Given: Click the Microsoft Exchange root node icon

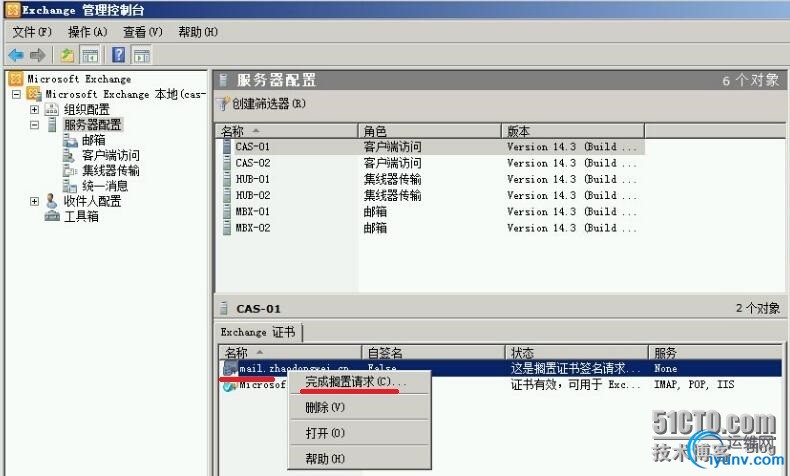Looking at the screenshot, I should tap(16, 78).
